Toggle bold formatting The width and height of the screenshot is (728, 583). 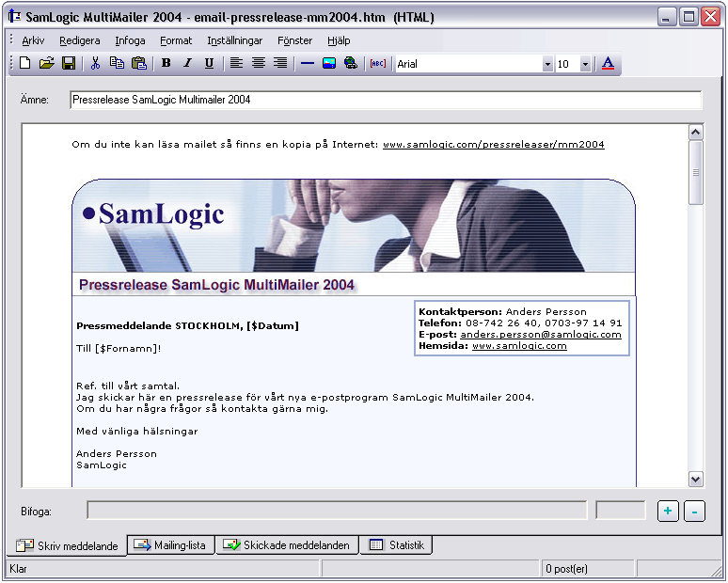166,63
